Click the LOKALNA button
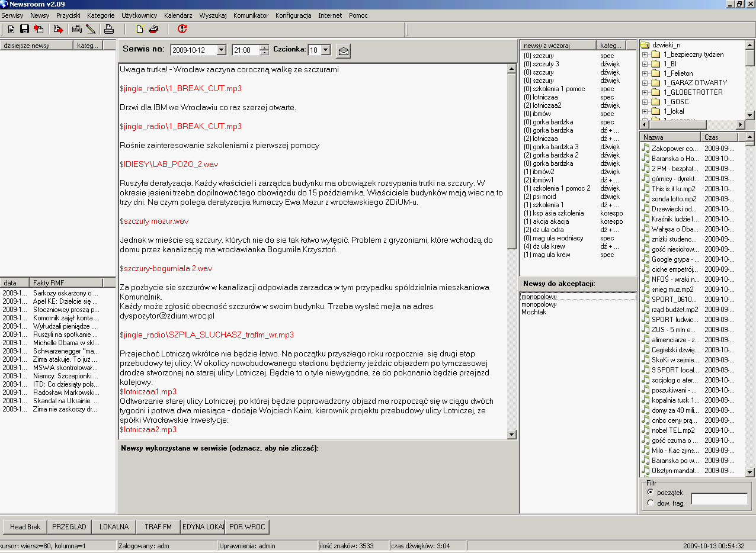 click(x=114, y=526)
